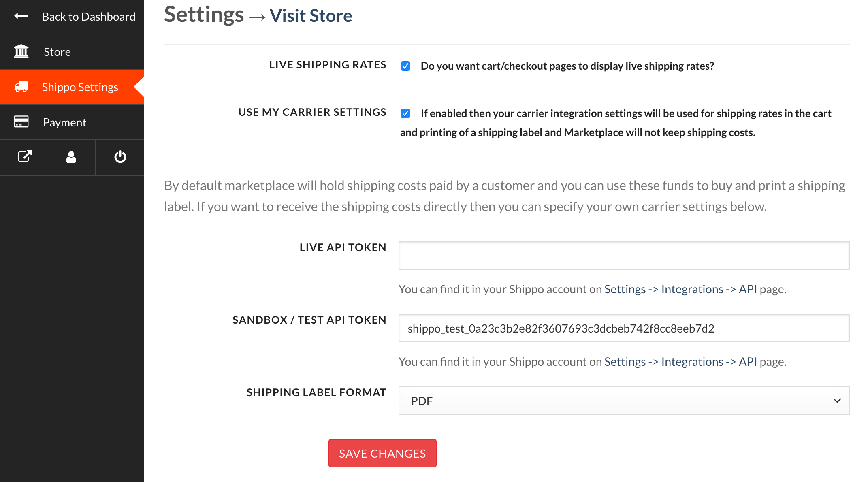This screenshot has height=482, width=868.
Task: Click the back arrow icon in sidebar
Action: point(21,16)
